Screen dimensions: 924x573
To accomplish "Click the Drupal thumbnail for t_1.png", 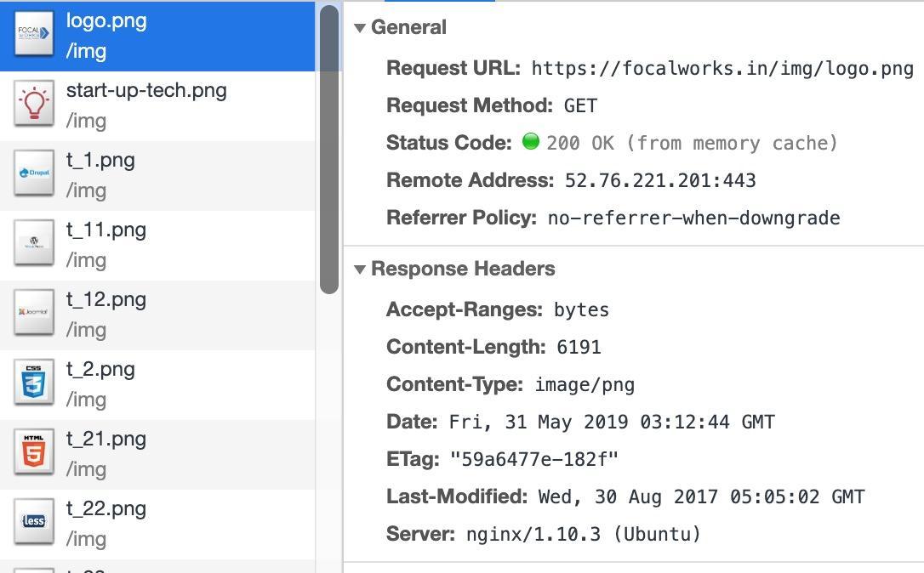I will tap(34, 174).
